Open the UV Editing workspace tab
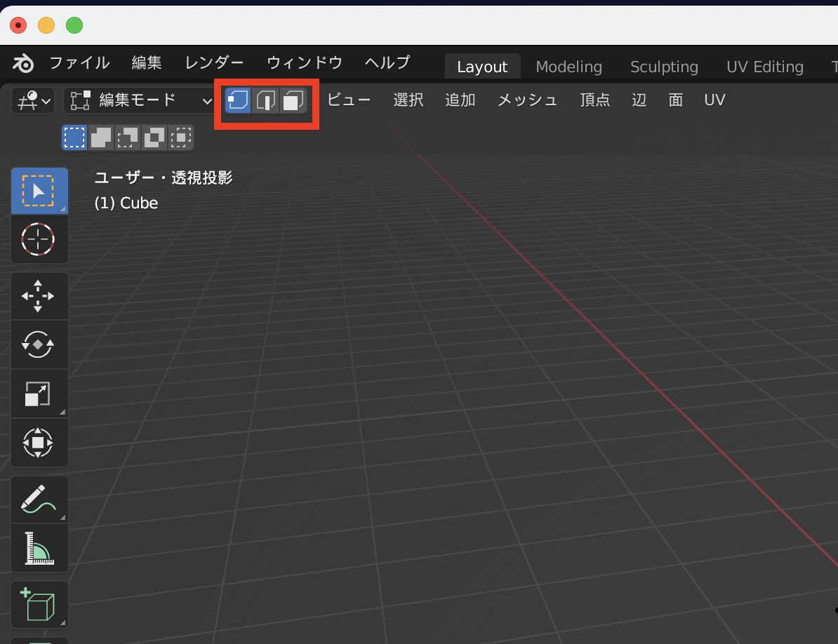838x644 pixels. click(764, 67)
